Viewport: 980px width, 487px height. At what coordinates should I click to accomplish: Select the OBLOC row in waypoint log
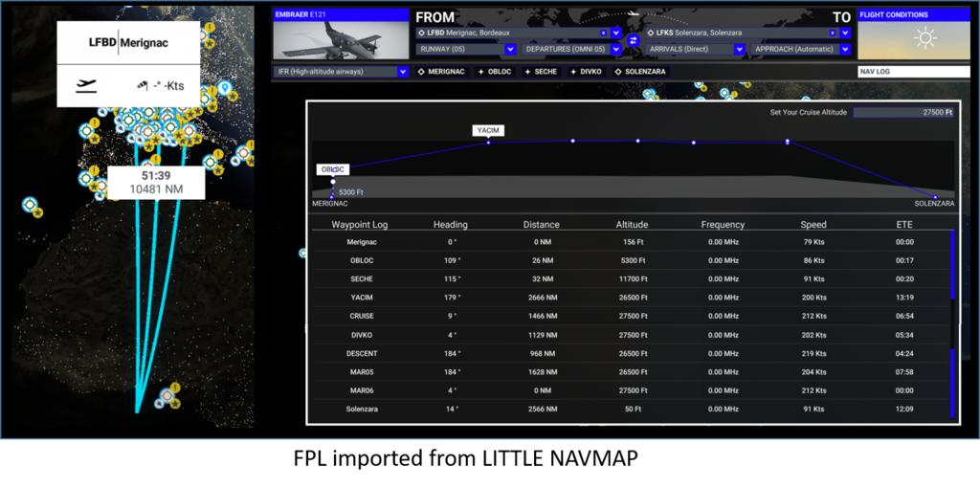click(632, 260)
